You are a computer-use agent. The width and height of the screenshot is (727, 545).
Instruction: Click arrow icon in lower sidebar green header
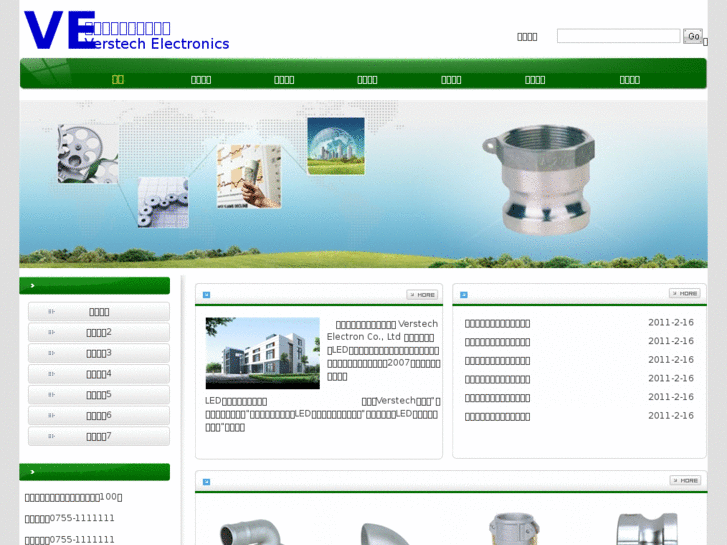click(x=32, y=472)
